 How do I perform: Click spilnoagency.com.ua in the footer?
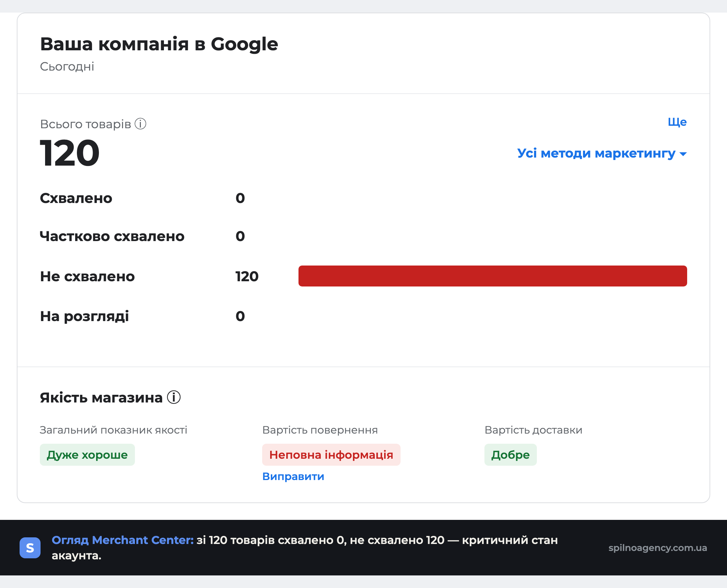pyautogui.click(x=658, y=547)
